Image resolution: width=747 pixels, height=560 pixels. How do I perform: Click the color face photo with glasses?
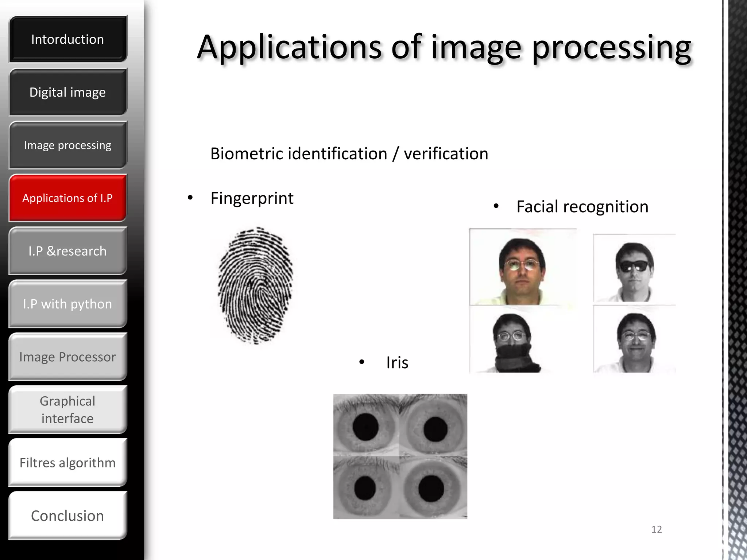pos(523,267)
